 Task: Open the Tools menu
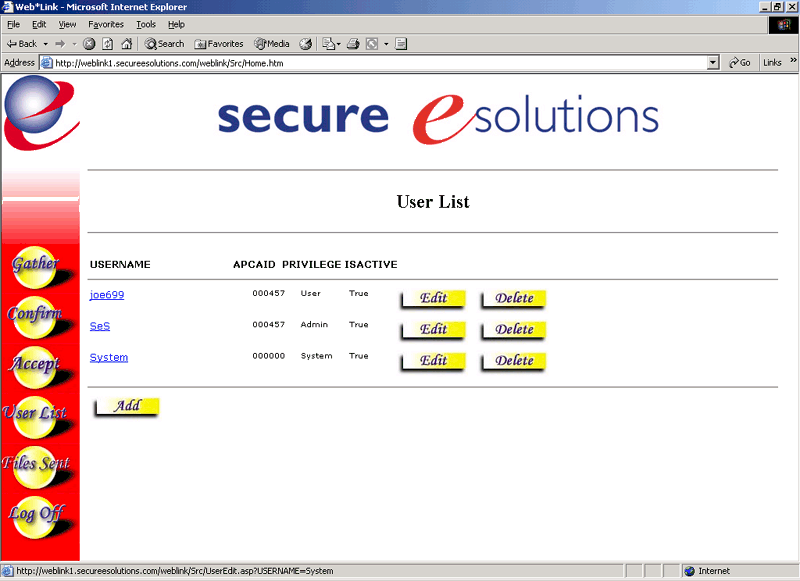[x=145, y=24]
